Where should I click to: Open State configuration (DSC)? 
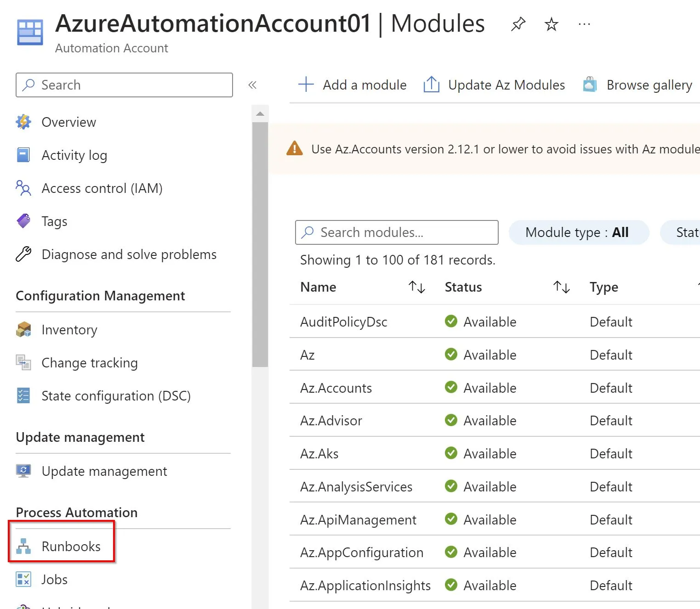(116, 396)
